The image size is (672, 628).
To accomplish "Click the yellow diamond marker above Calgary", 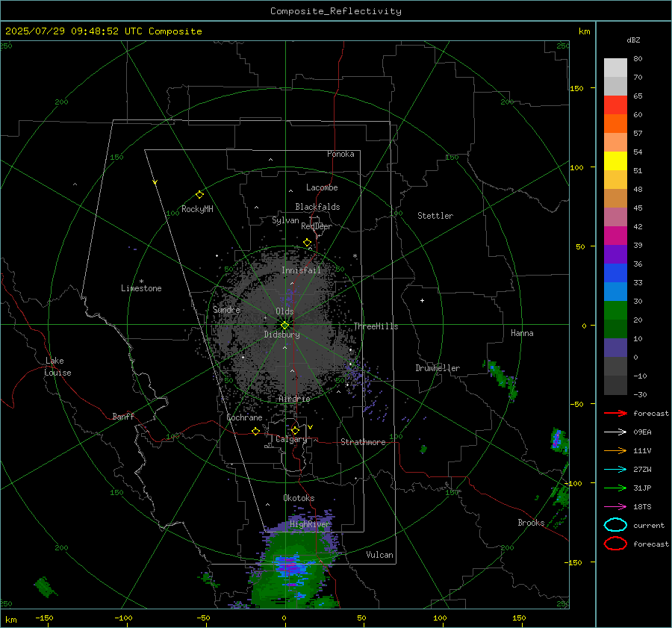I will click(x=295, y=430).
